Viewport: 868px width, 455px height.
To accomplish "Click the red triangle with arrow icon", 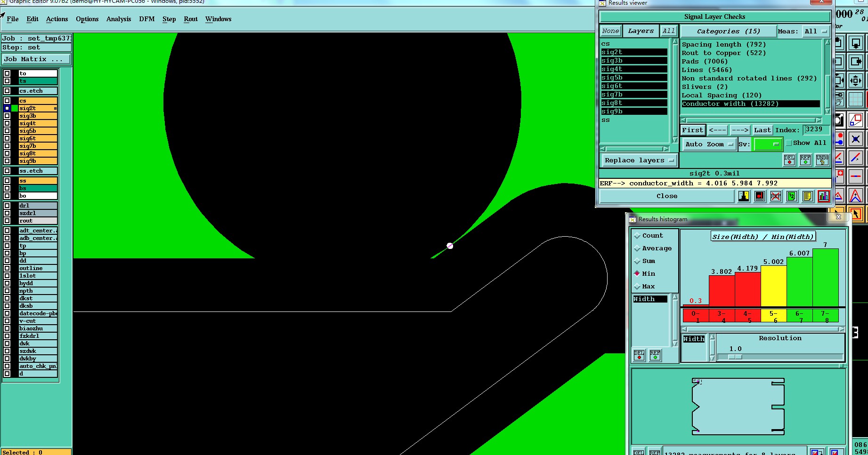I will coord(856,195).
